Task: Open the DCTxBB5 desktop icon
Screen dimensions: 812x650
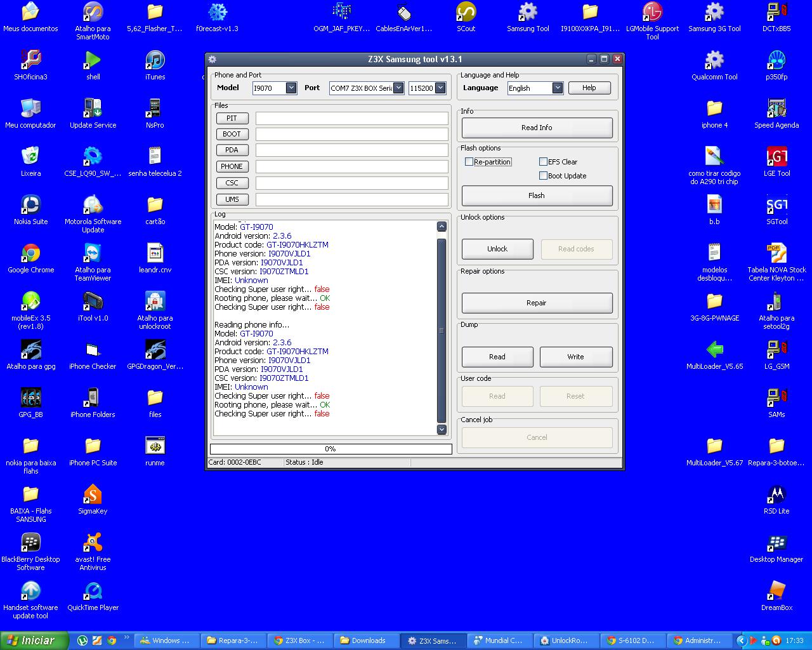Action: 776,17
